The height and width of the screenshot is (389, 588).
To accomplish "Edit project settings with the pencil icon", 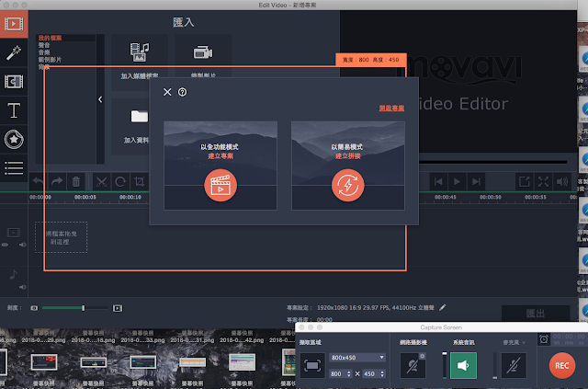I will pyautogui.click(x=443, y=307).
